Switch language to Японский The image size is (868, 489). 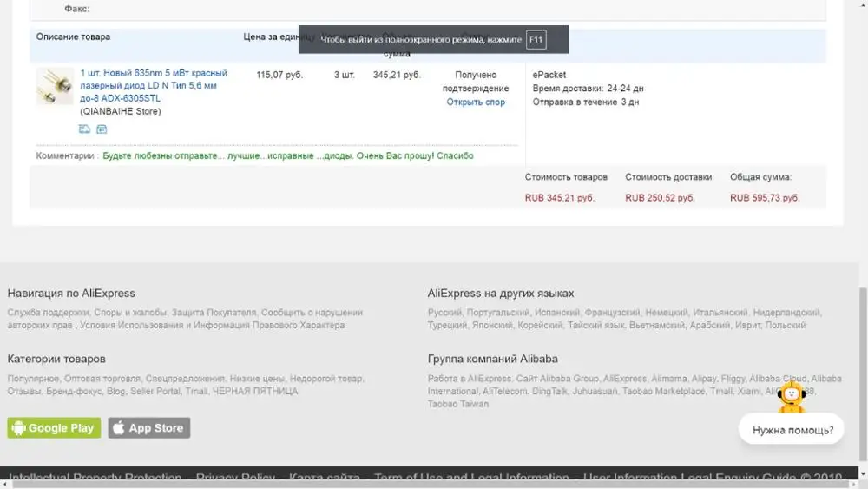[x=491, y=325]
